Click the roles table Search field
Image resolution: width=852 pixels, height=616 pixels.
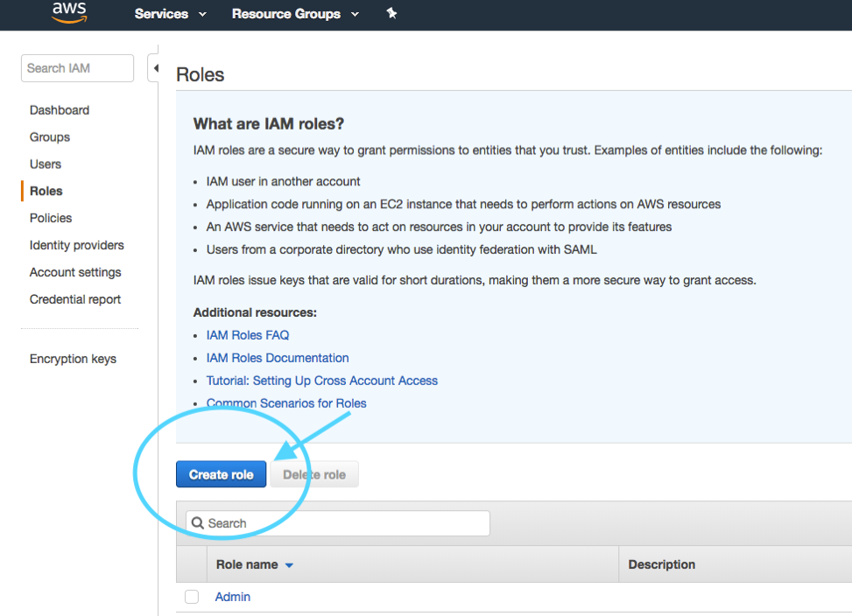337,523
